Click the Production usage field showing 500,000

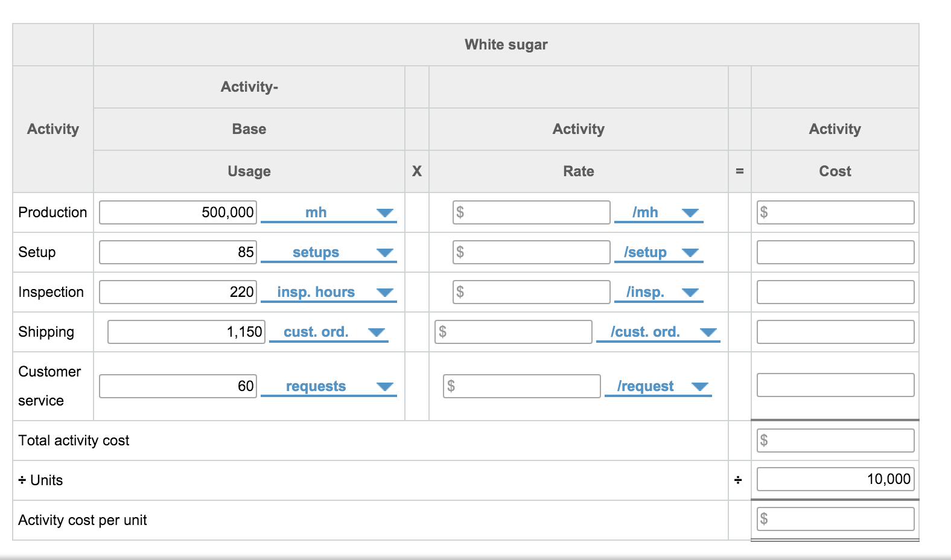(x=178, y=212)
